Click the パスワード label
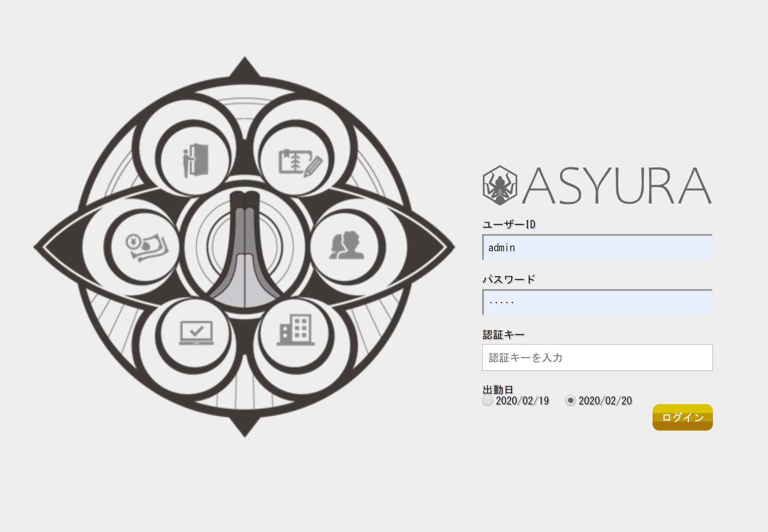Screen dimensions: 768x532 (509, 279)
